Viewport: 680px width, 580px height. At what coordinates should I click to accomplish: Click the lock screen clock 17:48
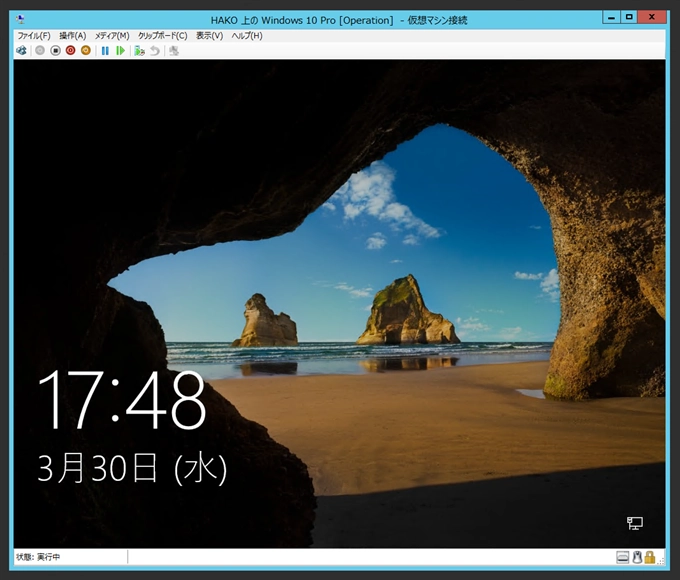(x=122, y=400)
